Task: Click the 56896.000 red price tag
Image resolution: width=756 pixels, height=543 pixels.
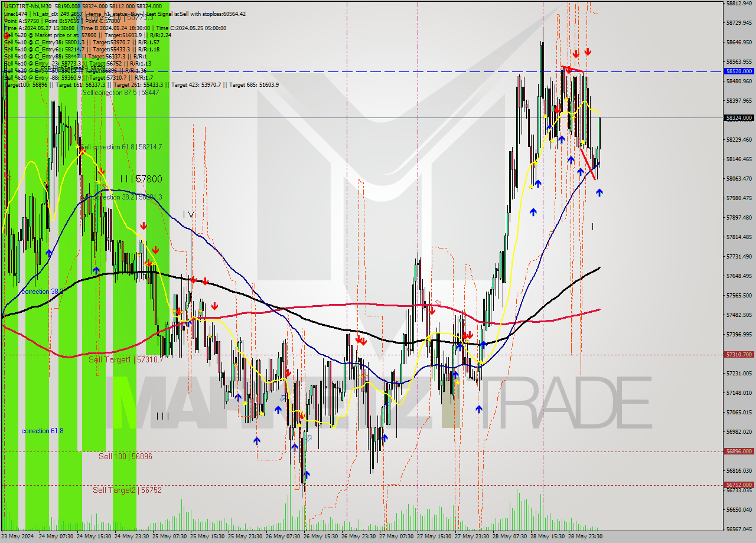Action: click(x=739, y=452)
